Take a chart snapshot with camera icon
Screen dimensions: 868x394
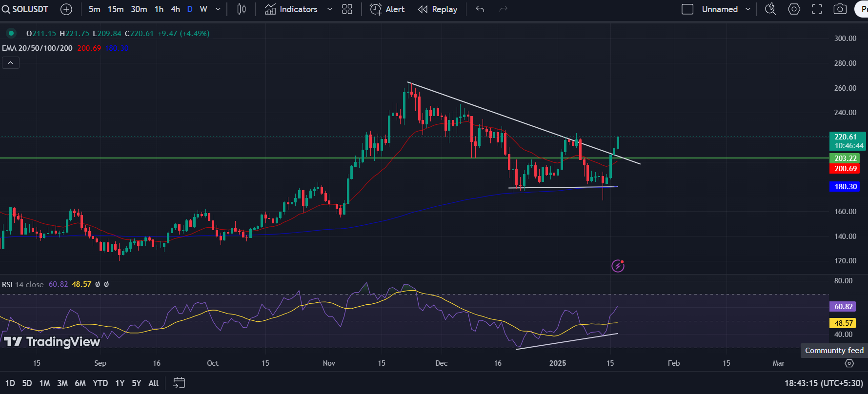(840, 9)
